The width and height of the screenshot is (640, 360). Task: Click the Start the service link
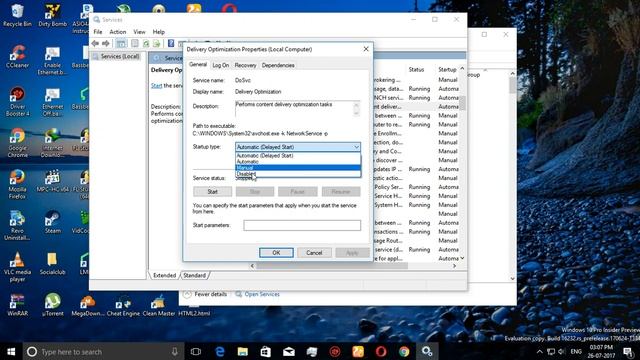(x=156, y=86)
